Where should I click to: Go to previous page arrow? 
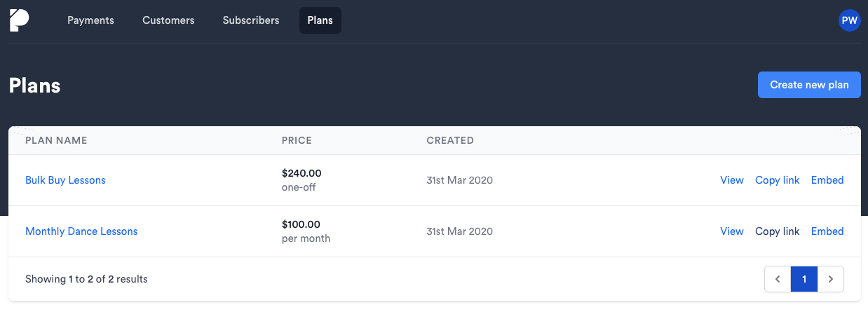(778, 279)
